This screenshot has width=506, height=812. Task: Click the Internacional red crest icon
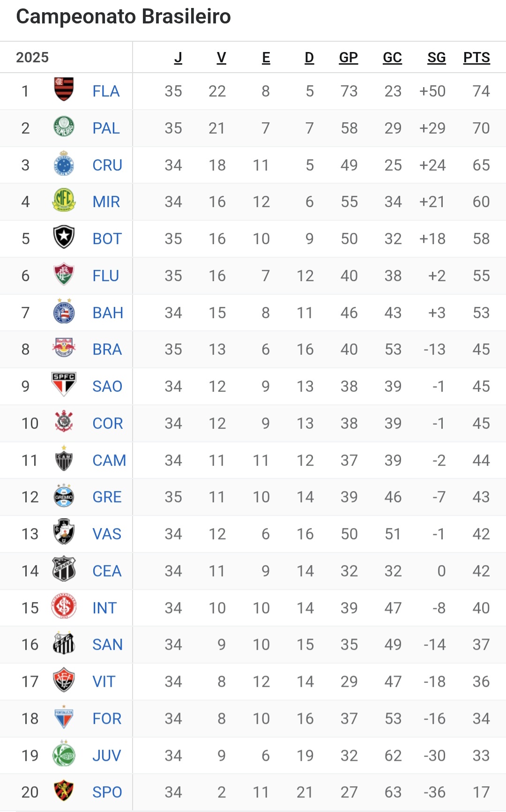[x=64, y=607]
